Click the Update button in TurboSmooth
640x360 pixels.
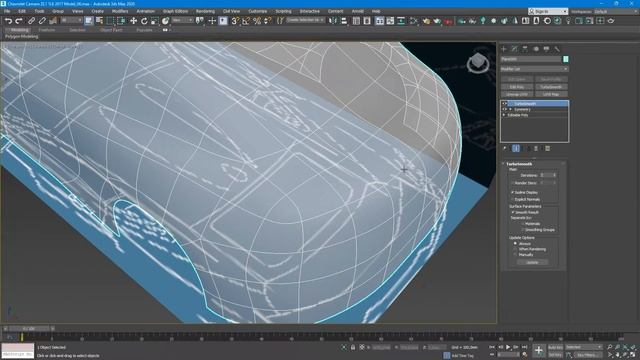point(532,262)
